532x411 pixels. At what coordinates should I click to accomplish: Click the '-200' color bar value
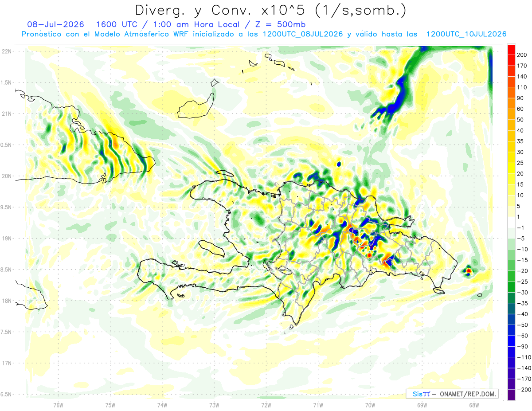click(524, 389)
